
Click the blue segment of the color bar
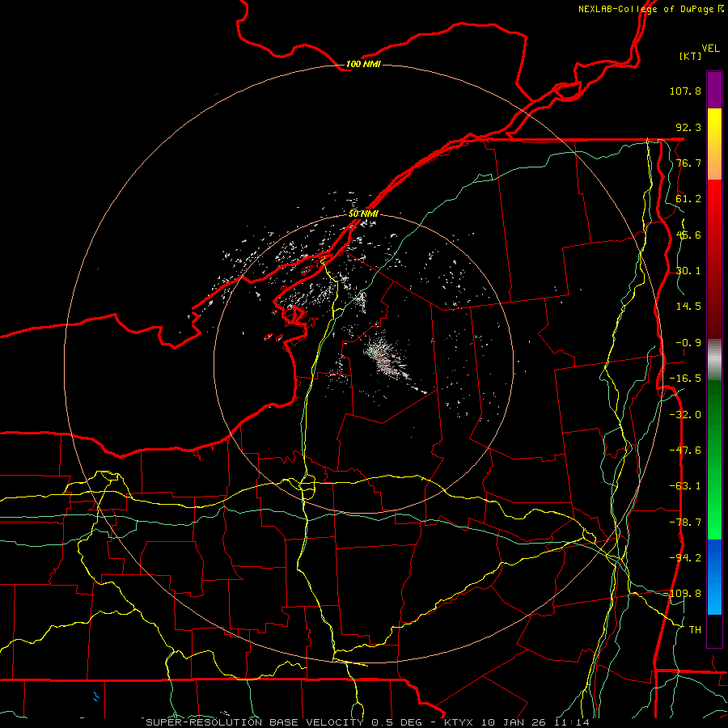714,577
